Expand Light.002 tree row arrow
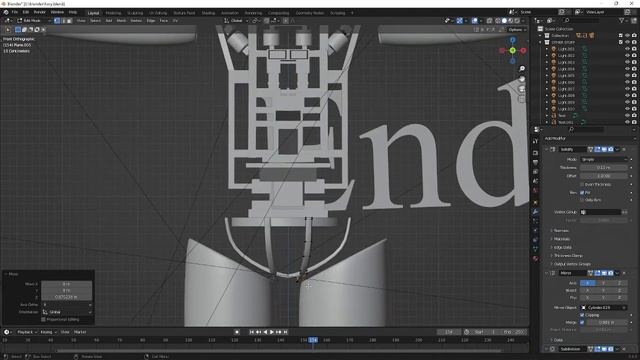640x360 pixels. coord(547,56)
